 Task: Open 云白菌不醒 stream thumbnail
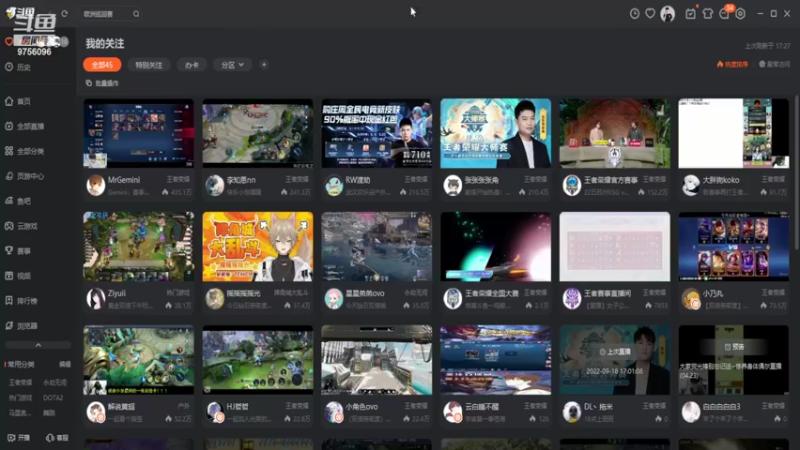(495, 360)
